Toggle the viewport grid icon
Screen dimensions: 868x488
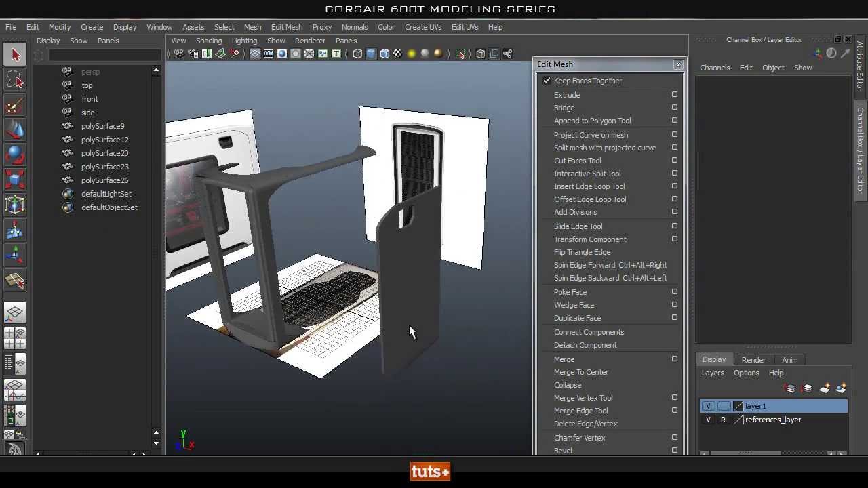tap(255, 54)
